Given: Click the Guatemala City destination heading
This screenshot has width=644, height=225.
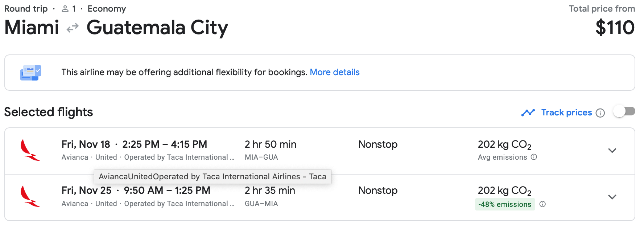Looking at the screenshot, I should [x=157, y=28].
